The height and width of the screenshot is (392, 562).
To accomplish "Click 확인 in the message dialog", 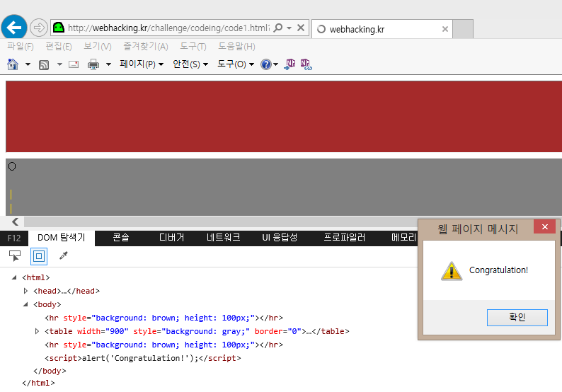I will [517, 318].
